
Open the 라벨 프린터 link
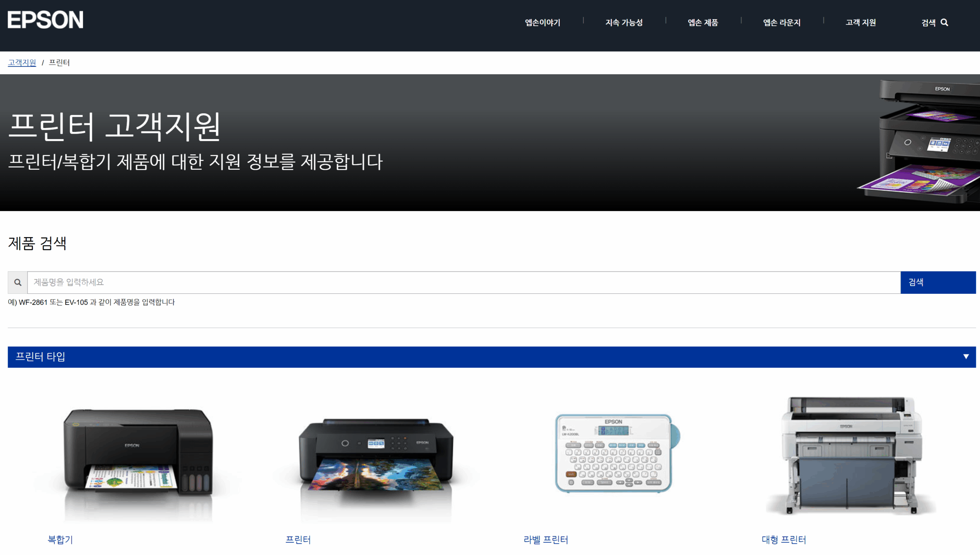pyautogui.click(x=546, y=539)
